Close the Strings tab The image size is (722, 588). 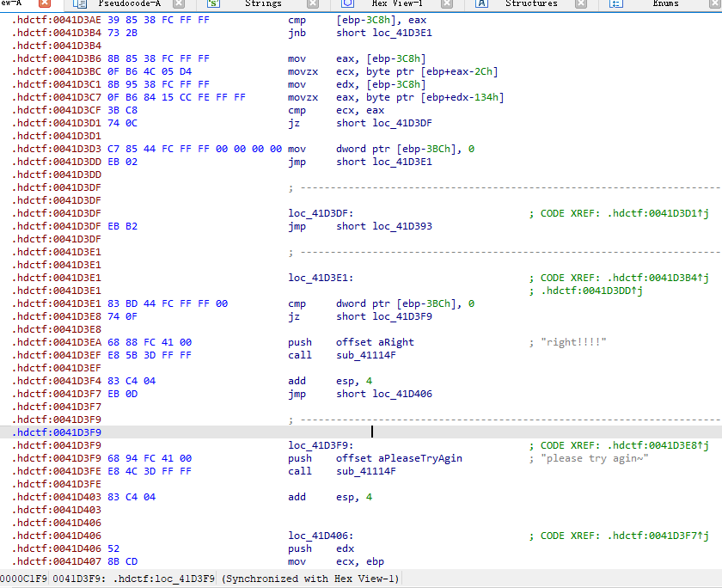pyautogui.click(x=313, y=3)
